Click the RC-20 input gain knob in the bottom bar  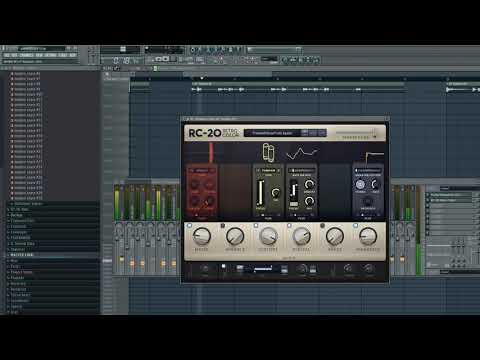[x=205, y=269]
